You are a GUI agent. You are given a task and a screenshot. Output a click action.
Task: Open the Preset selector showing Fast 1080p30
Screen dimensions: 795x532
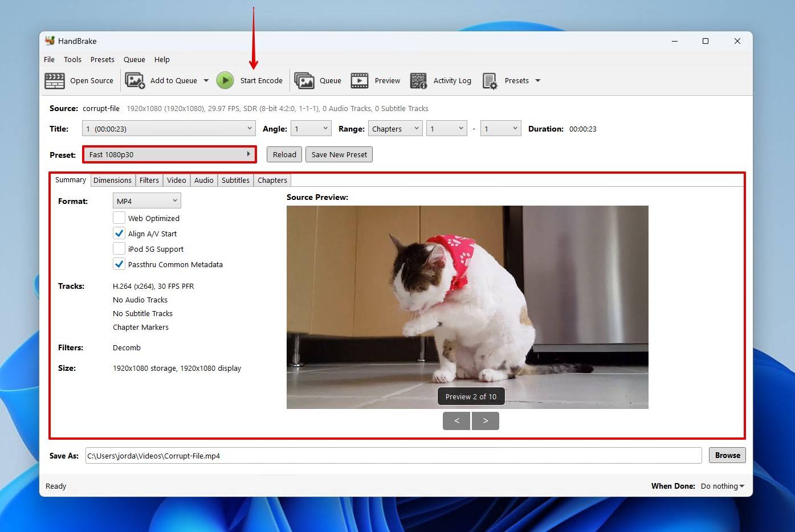170,154
